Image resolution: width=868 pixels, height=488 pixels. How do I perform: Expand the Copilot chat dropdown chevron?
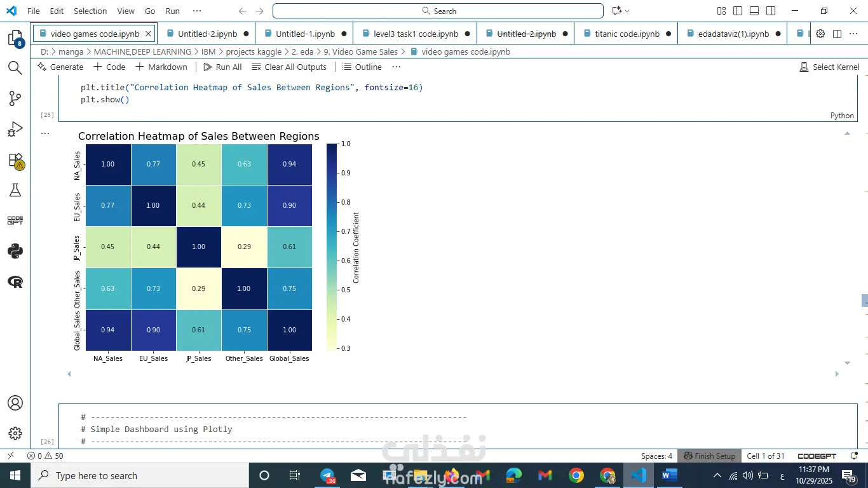click(627, 11)
